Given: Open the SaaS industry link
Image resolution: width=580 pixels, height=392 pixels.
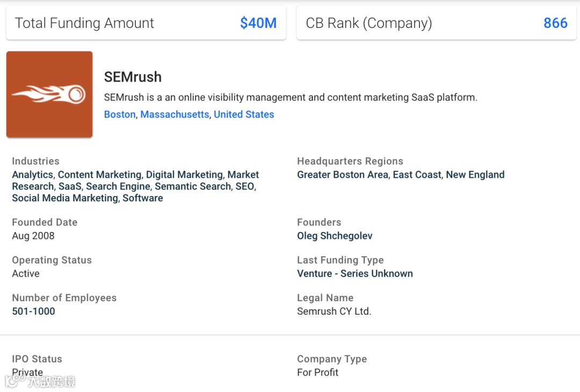Looking at the screenshot, I should click(70, 186).
